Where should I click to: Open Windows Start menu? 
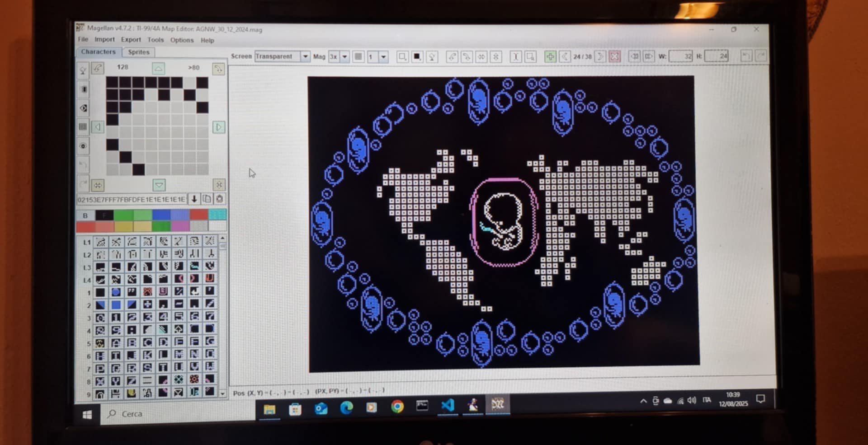[x=87, y=414]
